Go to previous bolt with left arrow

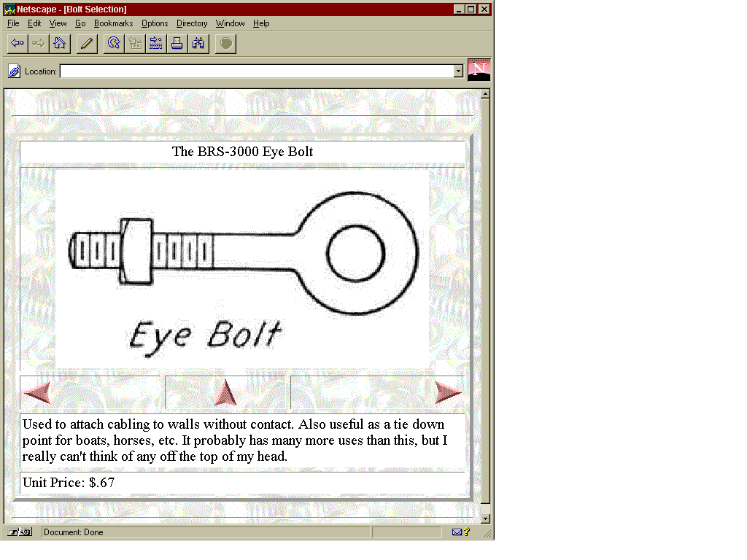tap(37, 392)
